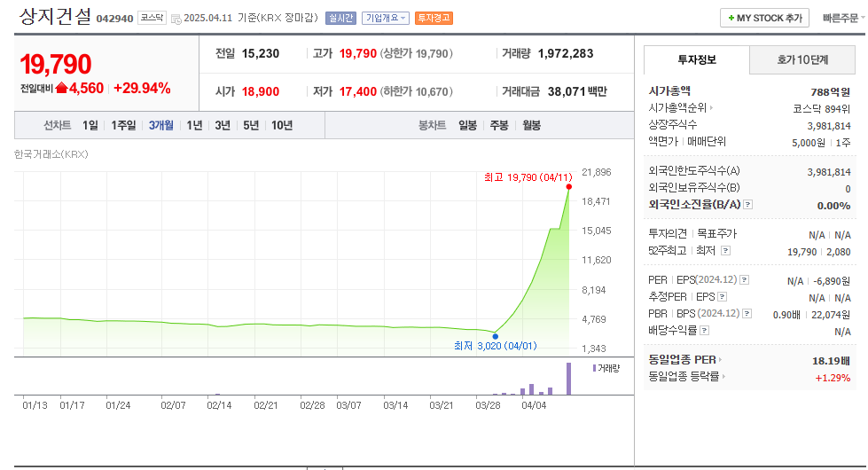Select the 3개월 line chart period
Image resolution: width=868 pixels, height=470 pixels.
[x=161, y=126]
